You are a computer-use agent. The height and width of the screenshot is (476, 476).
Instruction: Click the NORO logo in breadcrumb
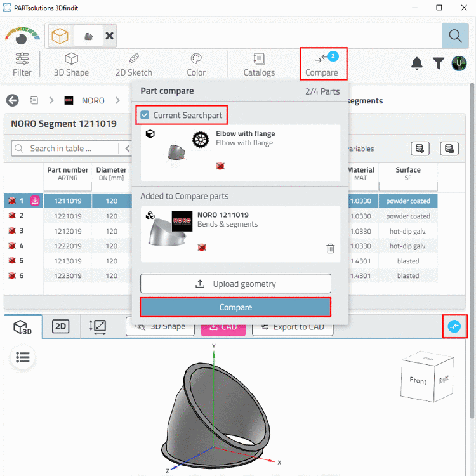coord(69,100)
